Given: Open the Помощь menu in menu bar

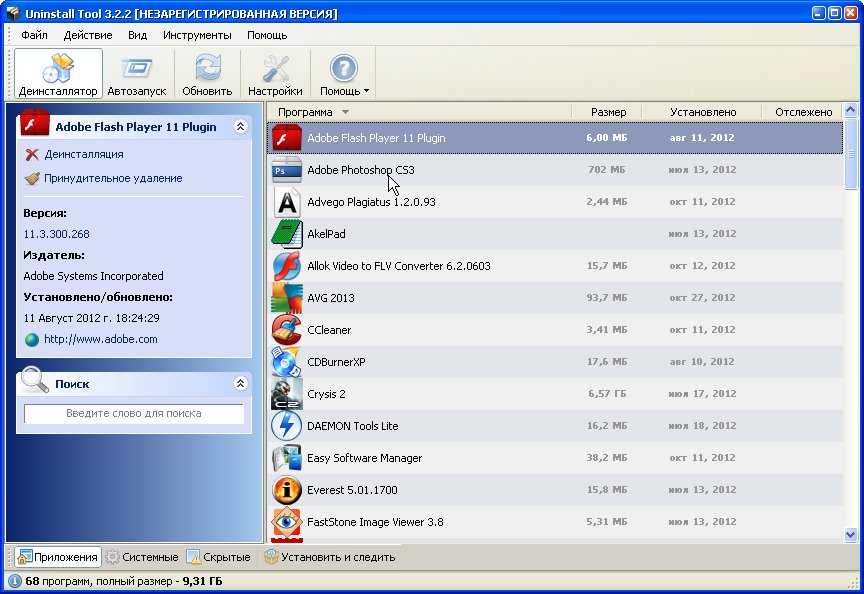Looking at the screenshot, I should (267, 35).
